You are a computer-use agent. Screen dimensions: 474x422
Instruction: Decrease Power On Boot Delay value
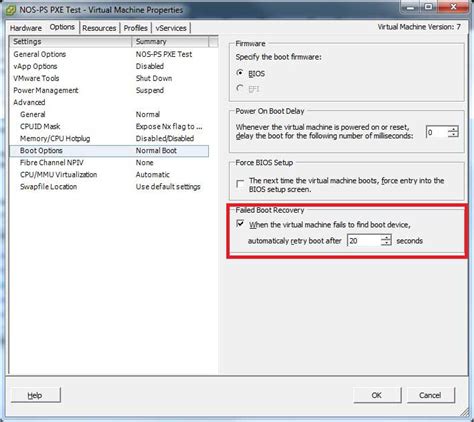[x=453, y=135]
